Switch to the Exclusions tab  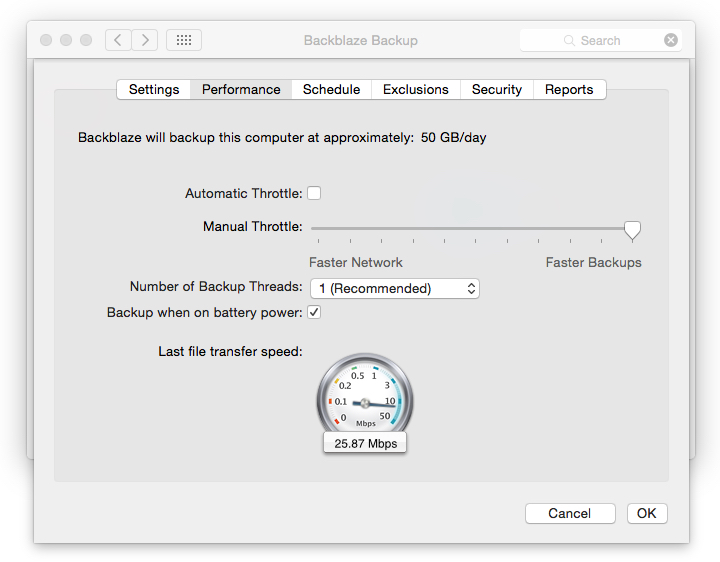(416, 90)
